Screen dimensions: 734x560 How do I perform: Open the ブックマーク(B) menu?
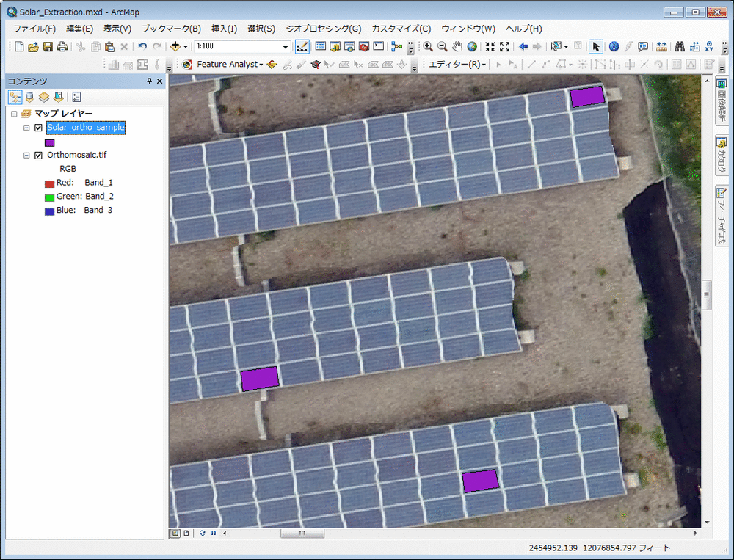[171, 29]
